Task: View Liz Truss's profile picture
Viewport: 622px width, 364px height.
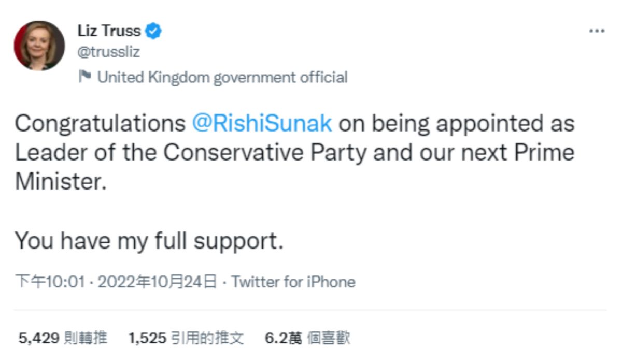Action: [39, 46]
